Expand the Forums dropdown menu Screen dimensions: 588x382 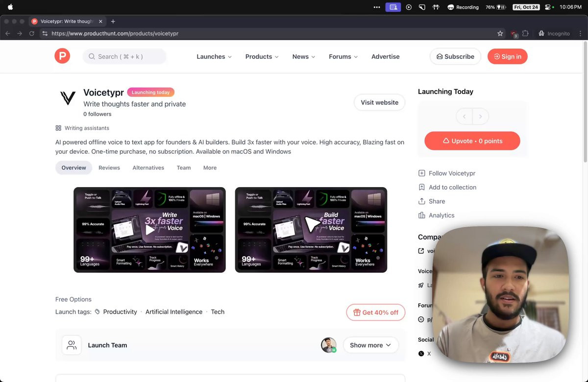(343, 56)
